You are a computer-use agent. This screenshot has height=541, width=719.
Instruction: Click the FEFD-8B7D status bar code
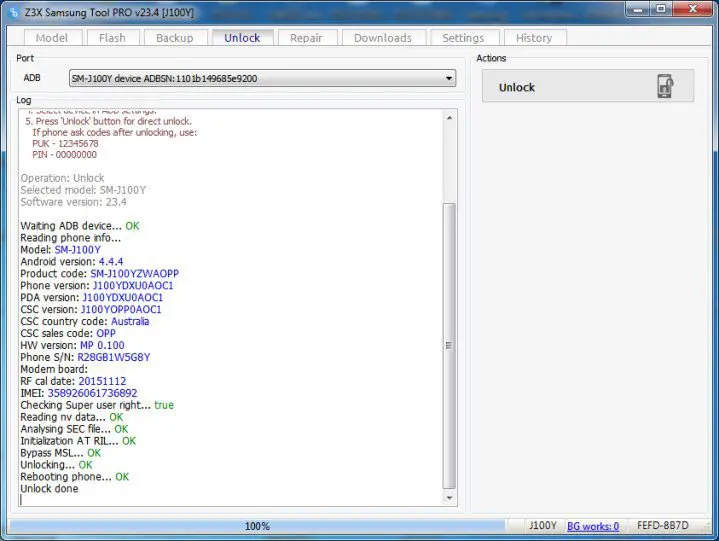pos(663,525)
